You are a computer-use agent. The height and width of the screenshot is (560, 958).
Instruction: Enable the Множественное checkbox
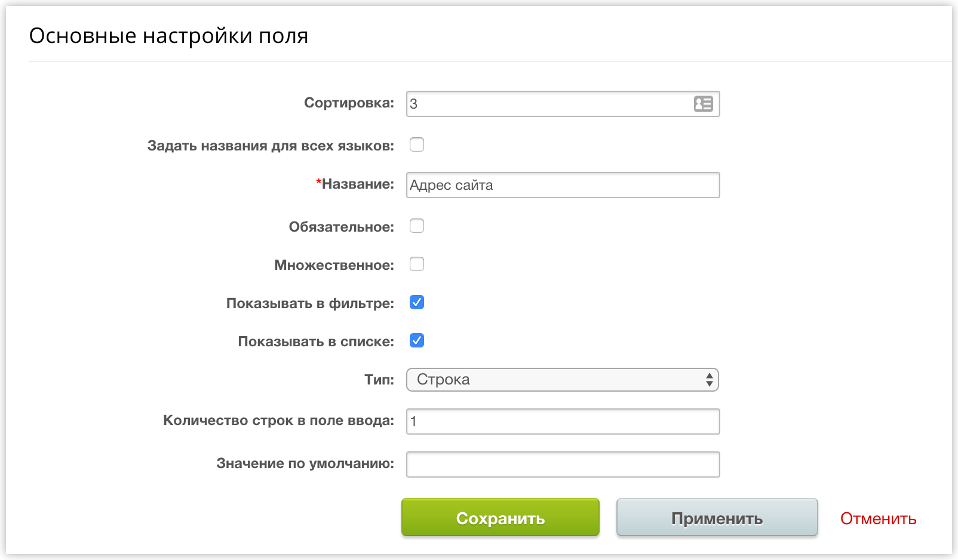pyautogui.click(x=417, y=264)
